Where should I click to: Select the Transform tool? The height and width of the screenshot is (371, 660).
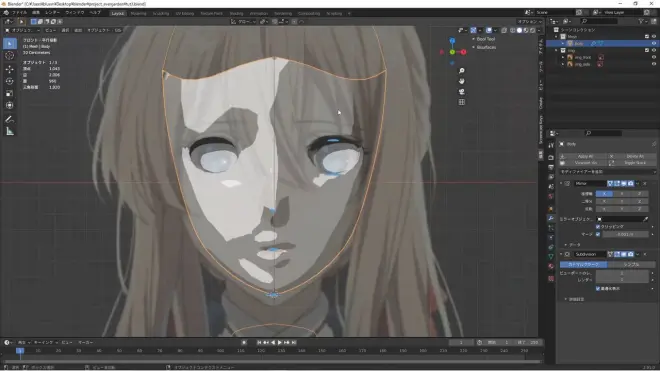tap(10, 105)
